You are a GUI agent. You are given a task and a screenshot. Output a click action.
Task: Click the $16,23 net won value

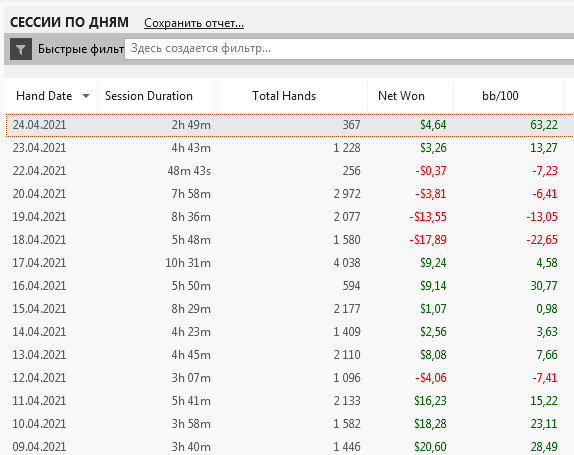point(430,401)
